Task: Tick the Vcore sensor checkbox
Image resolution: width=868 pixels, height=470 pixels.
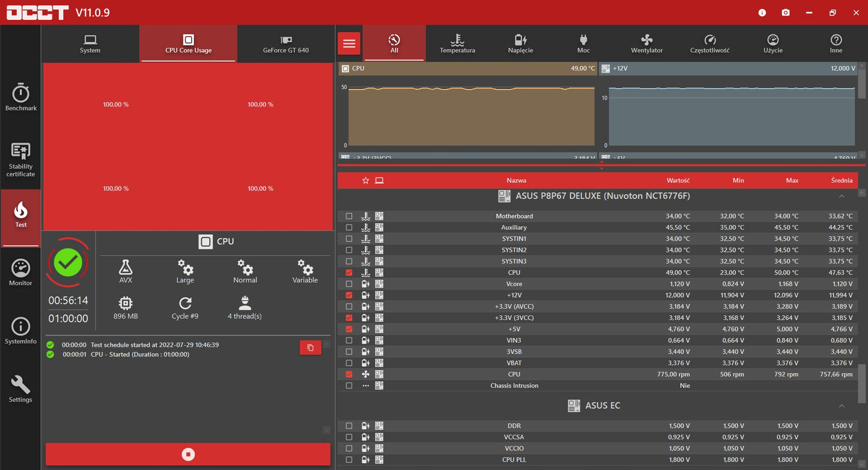Action: click(x=349, y=284)
